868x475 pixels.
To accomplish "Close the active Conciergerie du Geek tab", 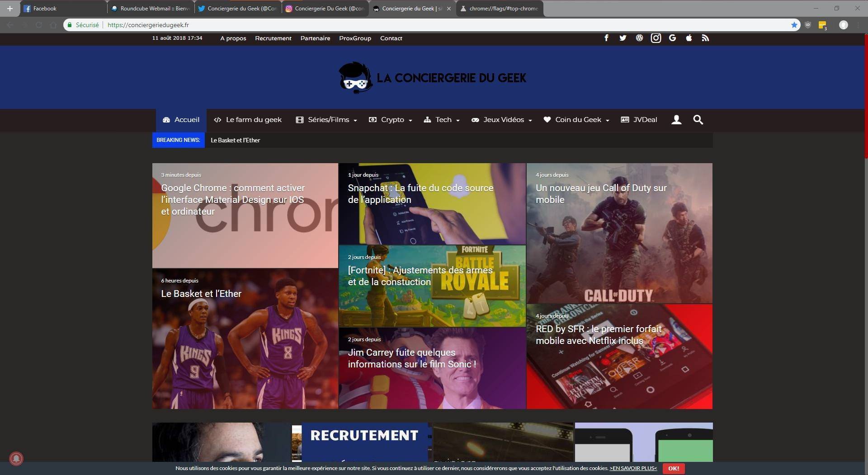I will [448, 9].
